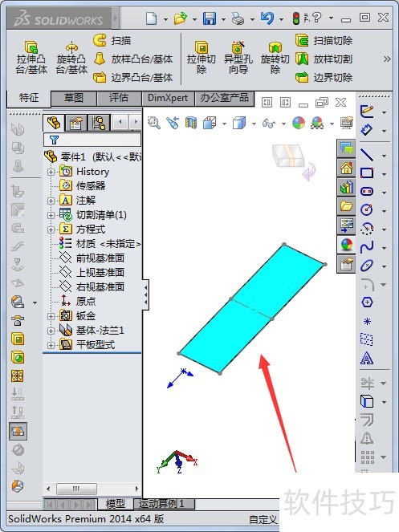Select the zoom to fit magnifier icon
Viewport: 399px width, 532px height.
point(154,123)
